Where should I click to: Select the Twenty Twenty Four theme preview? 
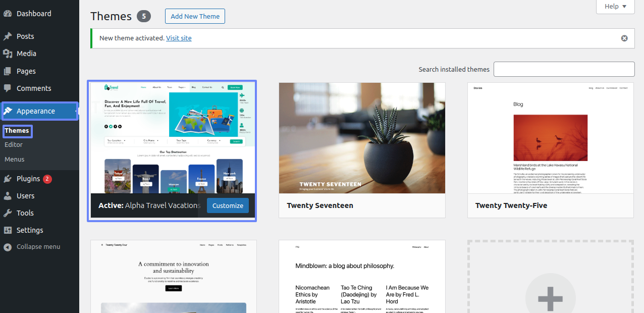pos(174,277)
